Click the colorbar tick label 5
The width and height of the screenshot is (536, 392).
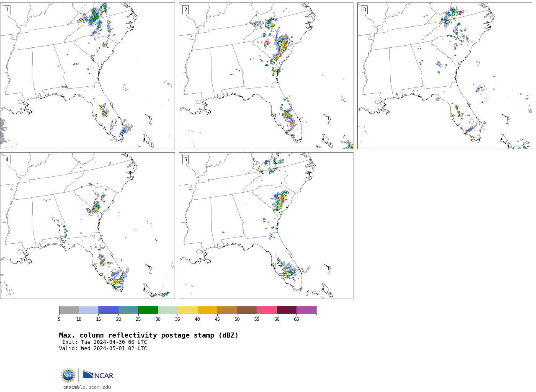tap(59, 320)
